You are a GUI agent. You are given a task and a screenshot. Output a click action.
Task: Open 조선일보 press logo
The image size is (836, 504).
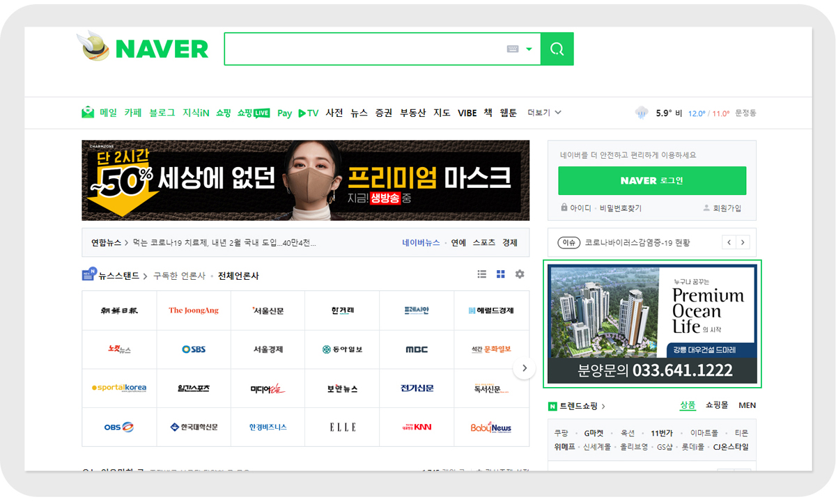pos(119,310)
